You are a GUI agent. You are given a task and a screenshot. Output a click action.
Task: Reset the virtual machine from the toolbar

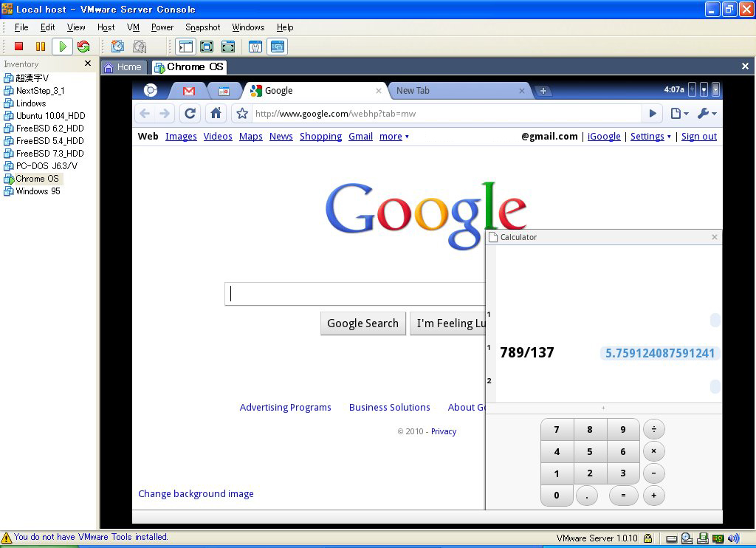(x=83, y=47)
